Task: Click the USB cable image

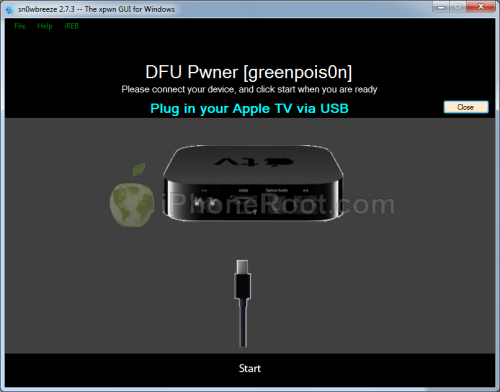Action: pos(243,304)
